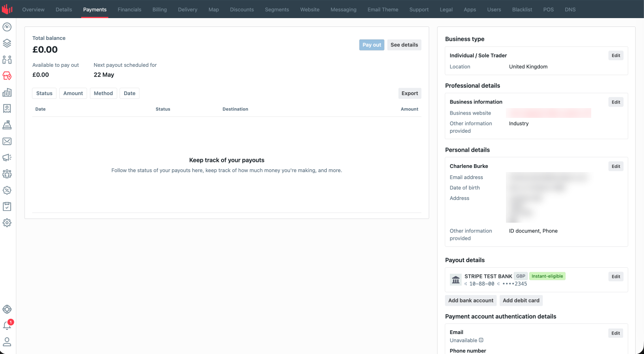This screenshot has height=354, width=644.
Task: Click the red hand logo in the corner
Action: click(7, 9)
